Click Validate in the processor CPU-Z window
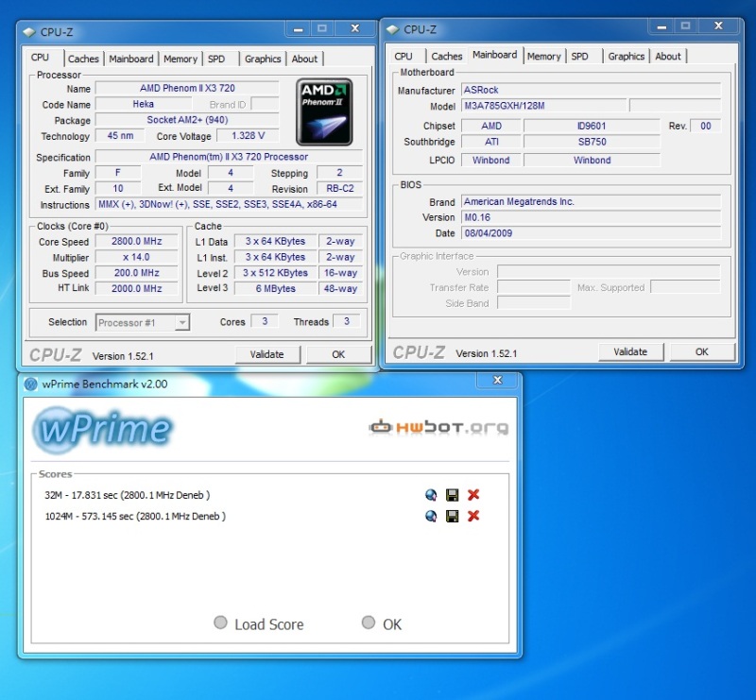 267,355
